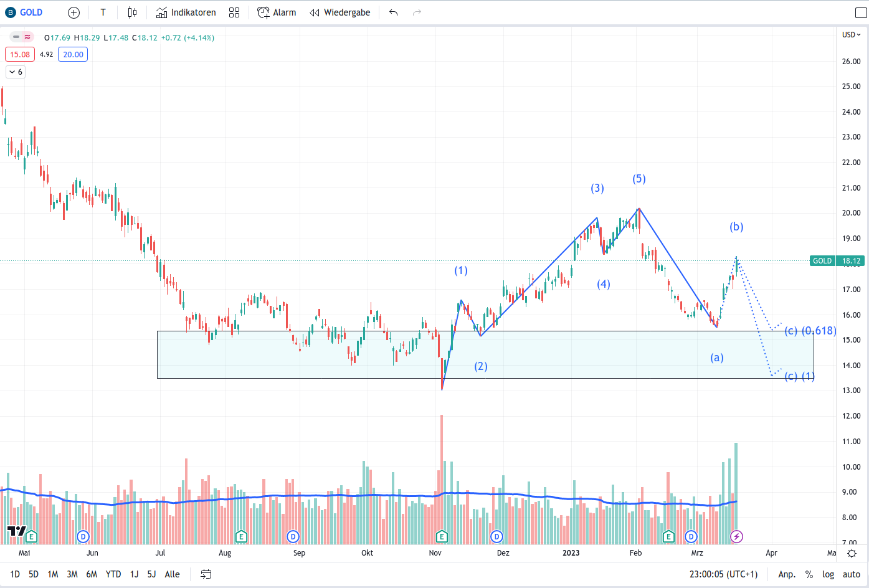
Task: Click the undo arrow
Action: pos(393,12)
